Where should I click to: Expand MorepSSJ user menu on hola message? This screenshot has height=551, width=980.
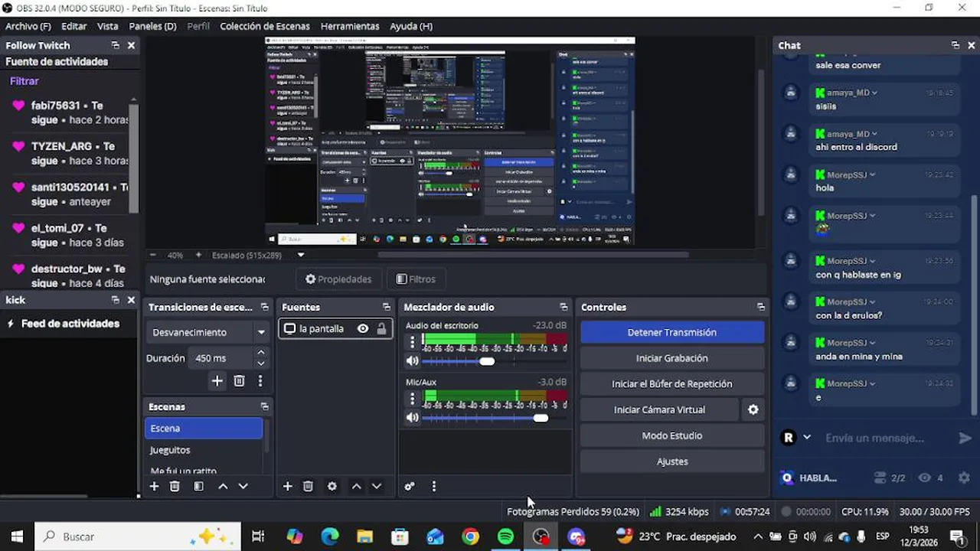872,174
